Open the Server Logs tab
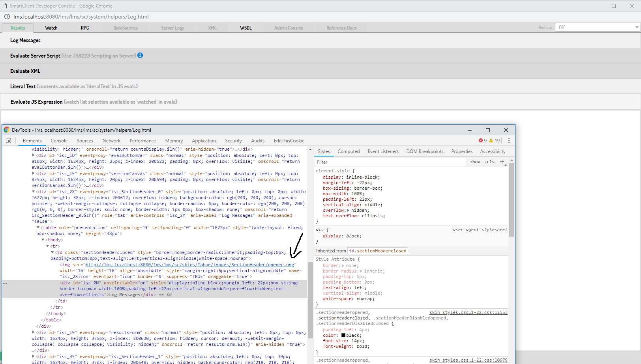 point(172,28)
